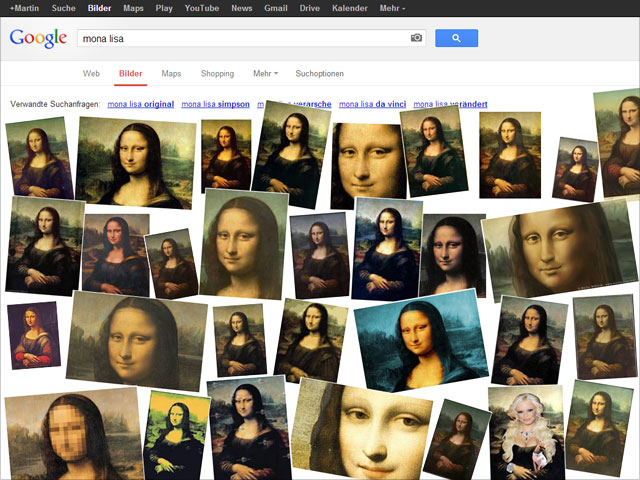Switch to the Maps results tab
Image resolution: width=640 pixels, height=480 pixels.
(171, 73)
